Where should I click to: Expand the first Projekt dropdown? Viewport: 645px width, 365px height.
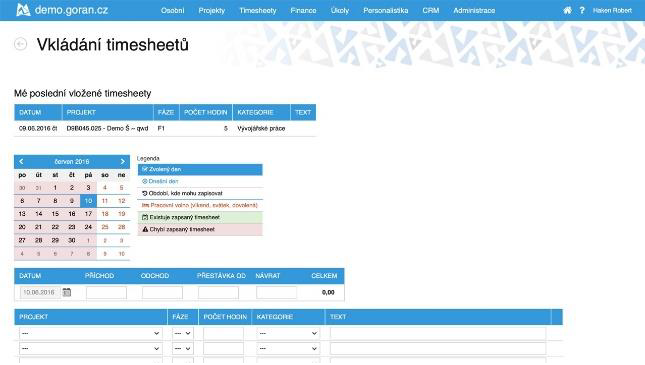90,333
